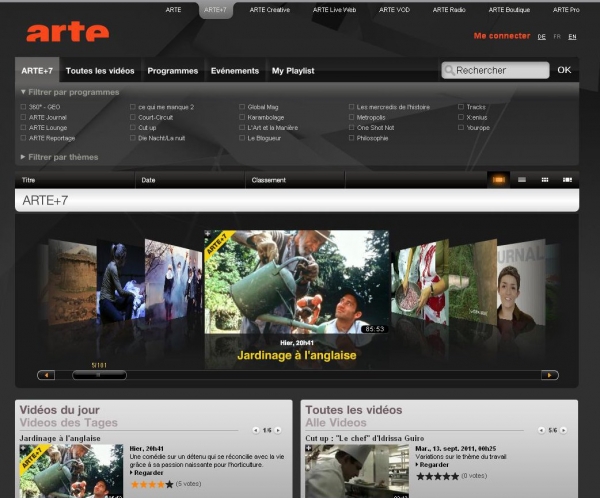Open the Evénements tab
Image resolution: width=600 pixels, height=498 pixels.
point(235,71)
